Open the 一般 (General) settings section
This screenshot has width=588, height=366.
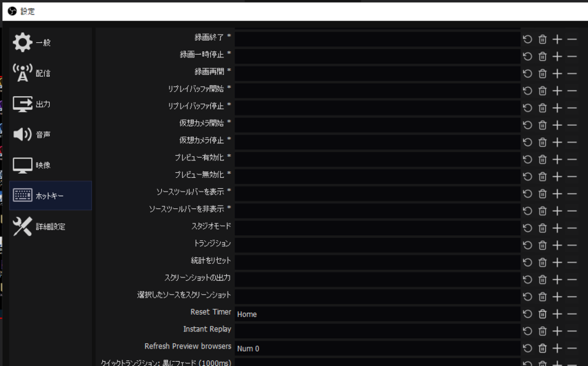point(50,42)
